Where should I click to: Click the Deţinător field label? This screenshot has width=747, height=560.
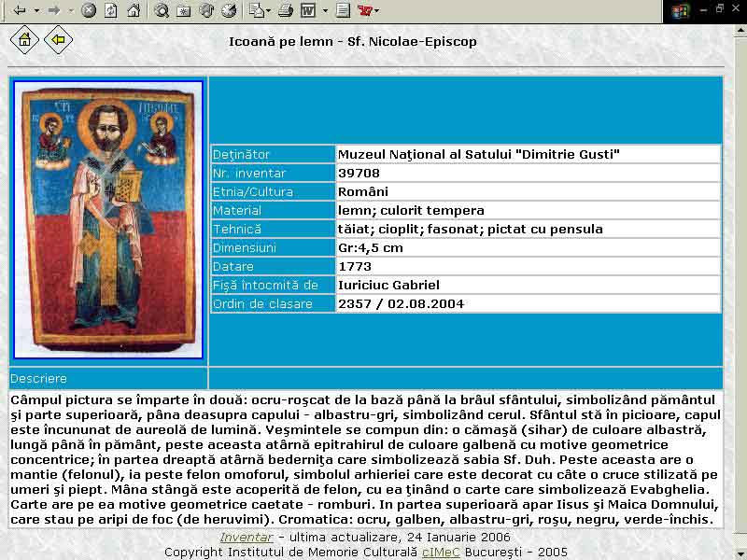tap(241, 155)
